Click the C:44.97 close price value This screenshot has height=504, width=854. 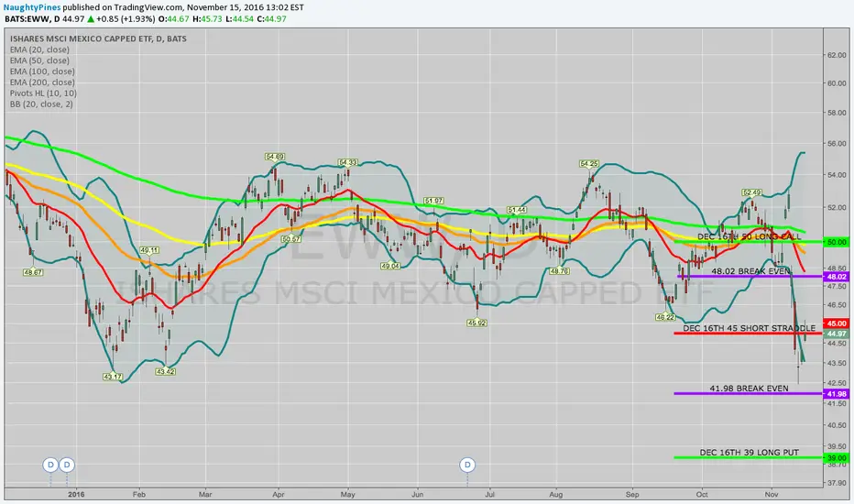272,19
